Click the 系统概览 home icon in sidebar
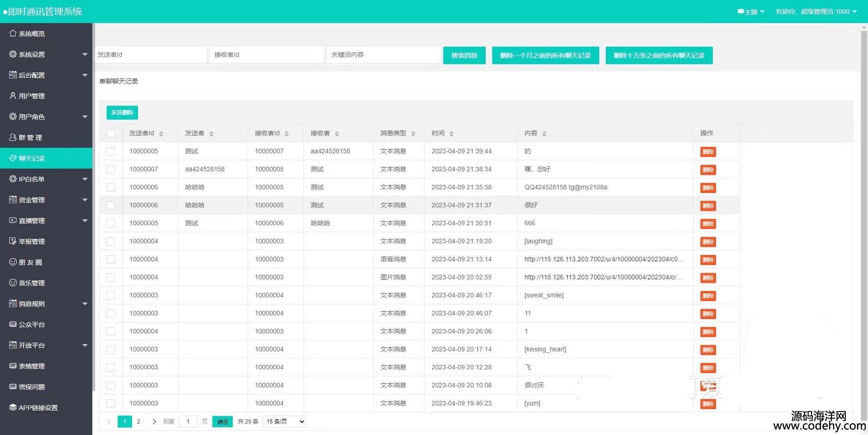This screenshot has height=435, width=868. 13,33
